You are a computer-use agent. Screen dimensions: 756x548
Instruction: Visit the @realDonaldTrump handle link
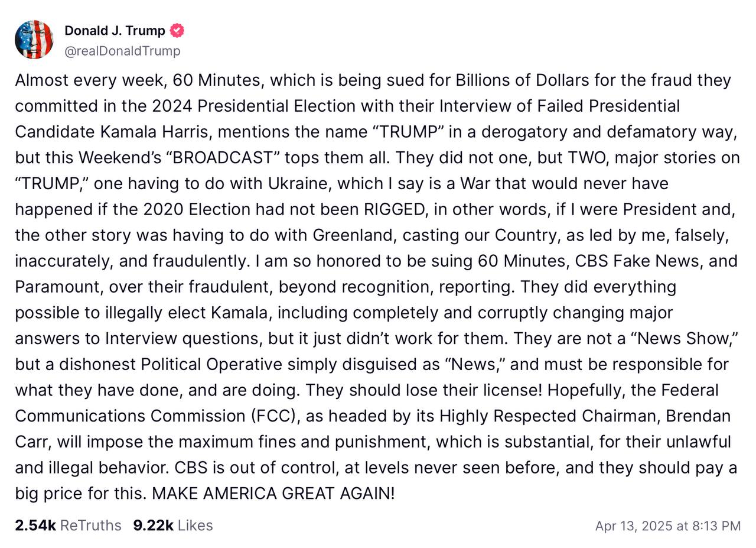point(122,51)
